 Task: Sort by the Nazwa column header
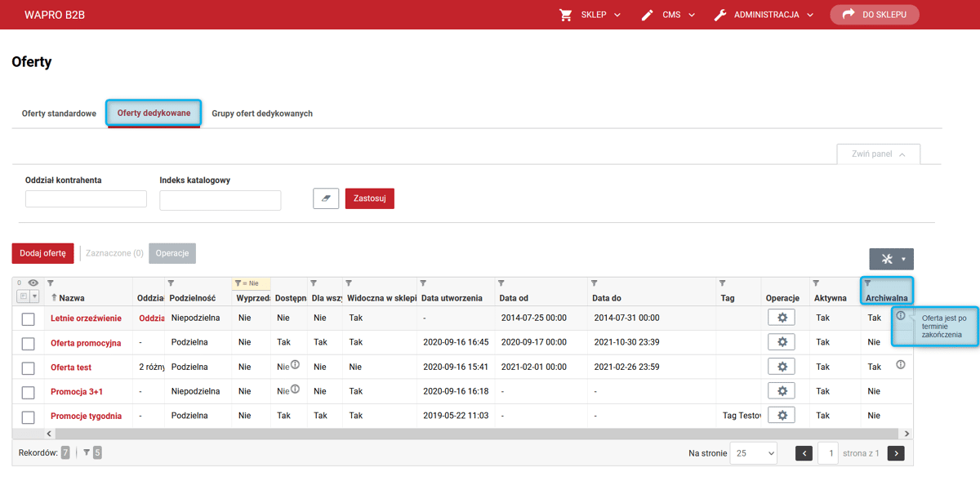(x=72, y=298)
